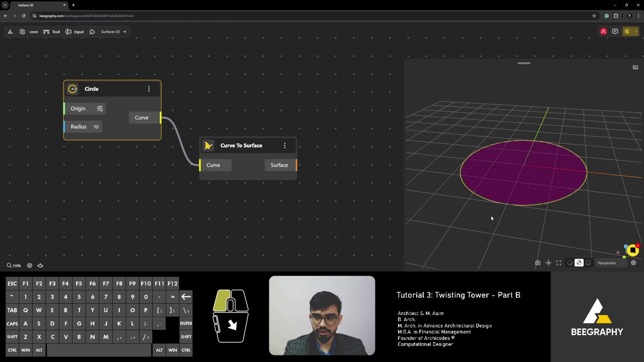Select the Input components category

click(x=74, y=31)
